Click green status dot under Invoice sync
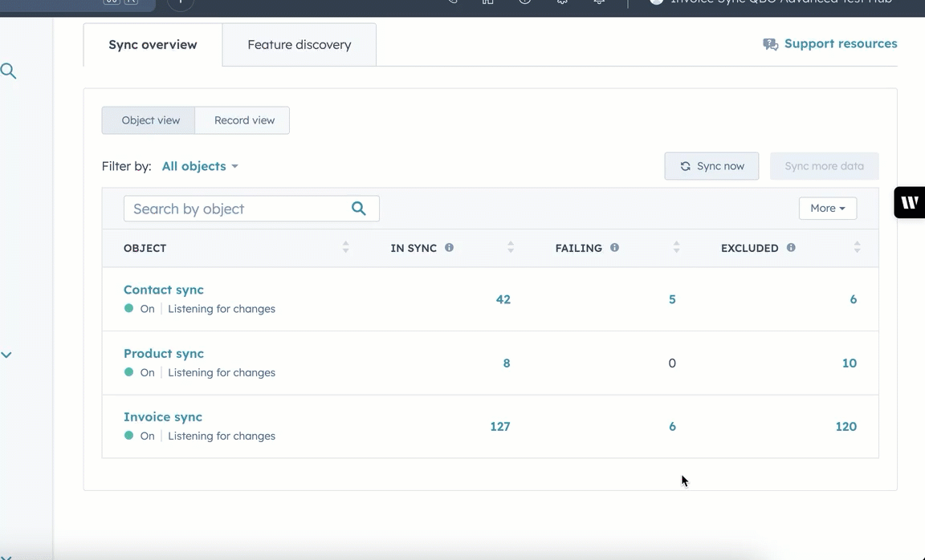925x560 pixels. [128, 436]
